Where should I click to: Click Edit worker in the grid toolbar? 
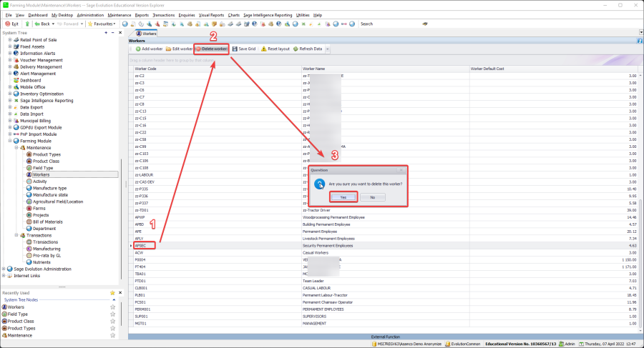pos(180,49)
